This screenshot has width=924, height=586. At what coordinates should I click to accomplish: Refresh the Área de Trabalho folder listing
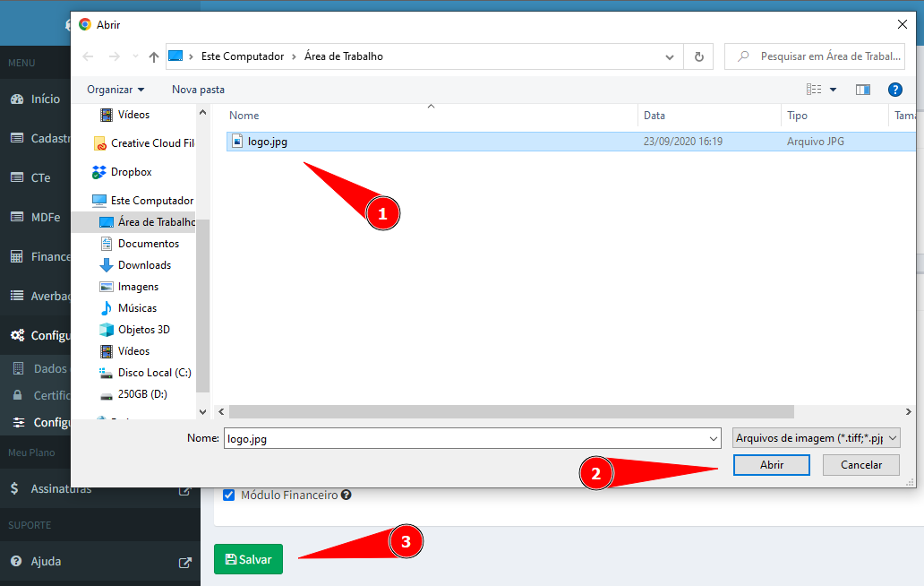(699, 56)
